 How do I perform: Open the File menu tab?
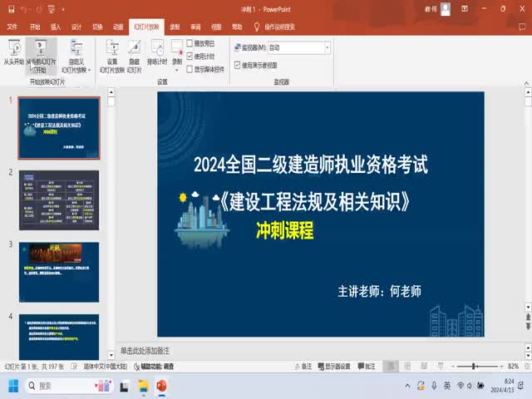tap(12, 27)
